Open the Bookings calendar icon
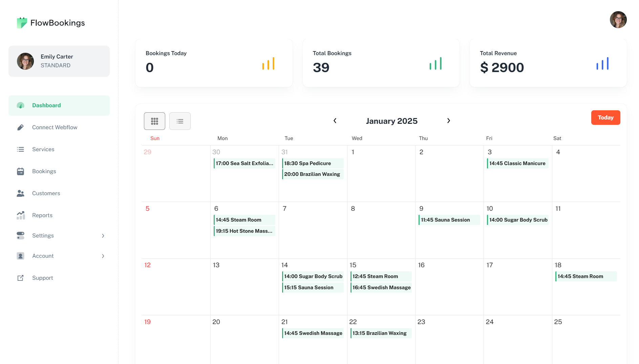Viewport: 639px width, 364px height. point(20,171)
